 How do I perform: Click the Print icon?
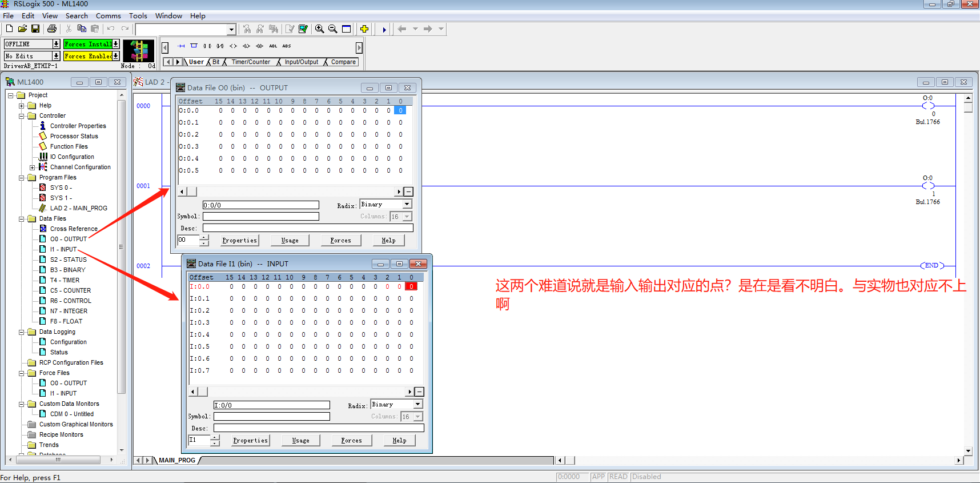point(52,29)
